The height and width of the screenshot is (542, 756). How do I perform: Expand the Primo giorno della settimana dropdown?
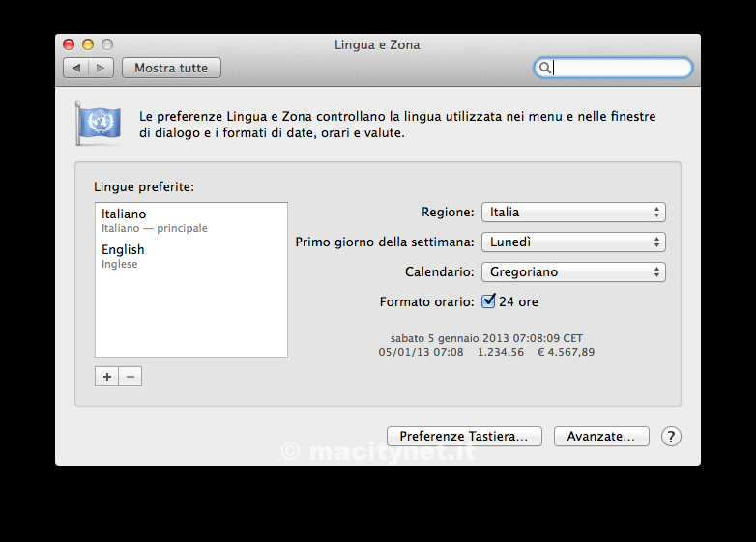573,242
